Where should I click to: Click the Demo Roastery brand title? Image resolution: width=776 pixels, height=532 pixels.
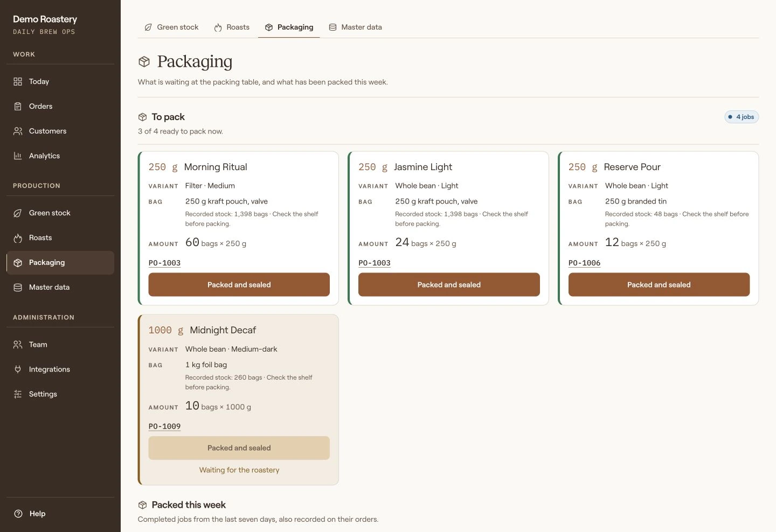tap(45, 19)
